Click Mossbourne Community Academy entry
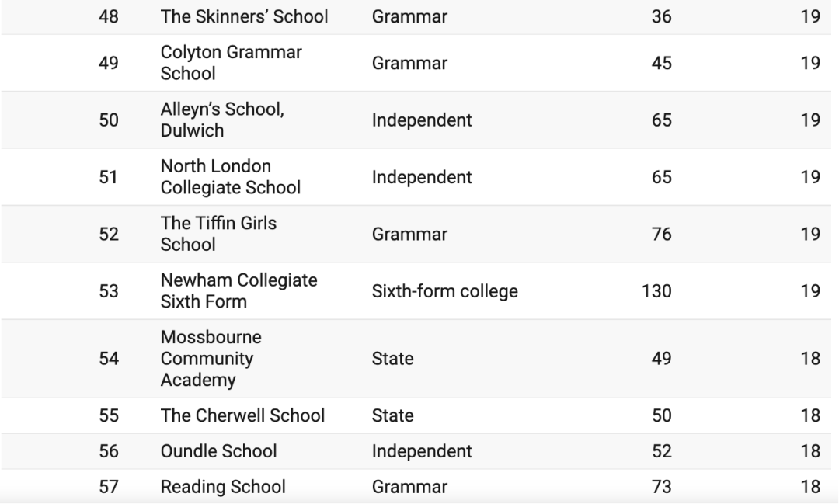This screenshot has width=839, height=504. click(x=211, y=359)
